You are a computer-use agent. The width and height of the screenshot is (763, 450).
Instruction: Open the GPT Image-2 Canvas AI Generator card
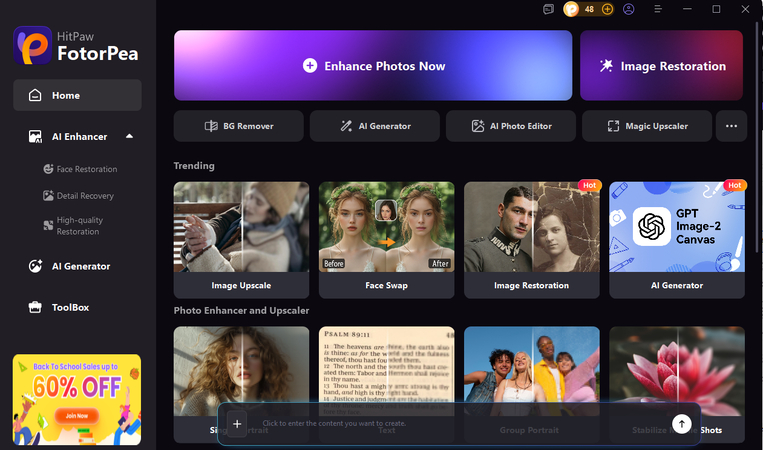(677, 240)
